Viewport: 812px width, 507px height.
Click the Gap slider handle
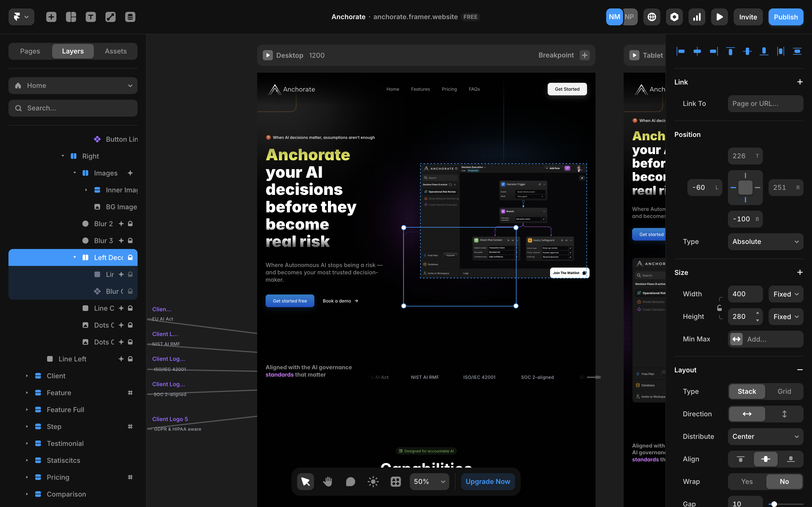coord(774,504)
